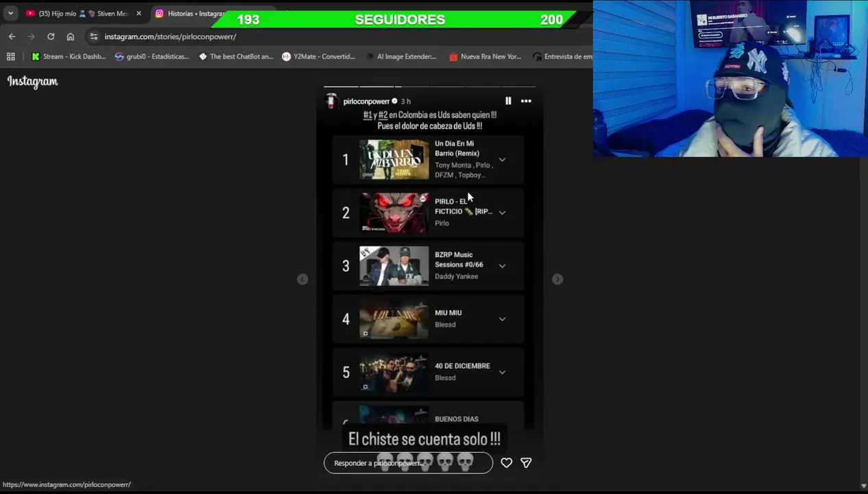Click the scrollbar down arrow

click(863, 486)
